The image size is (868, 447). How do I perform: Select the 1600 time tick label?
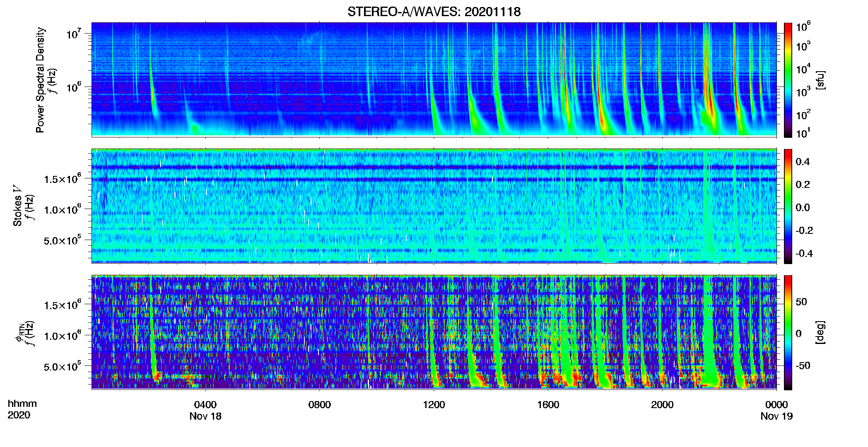coord(548,405)
